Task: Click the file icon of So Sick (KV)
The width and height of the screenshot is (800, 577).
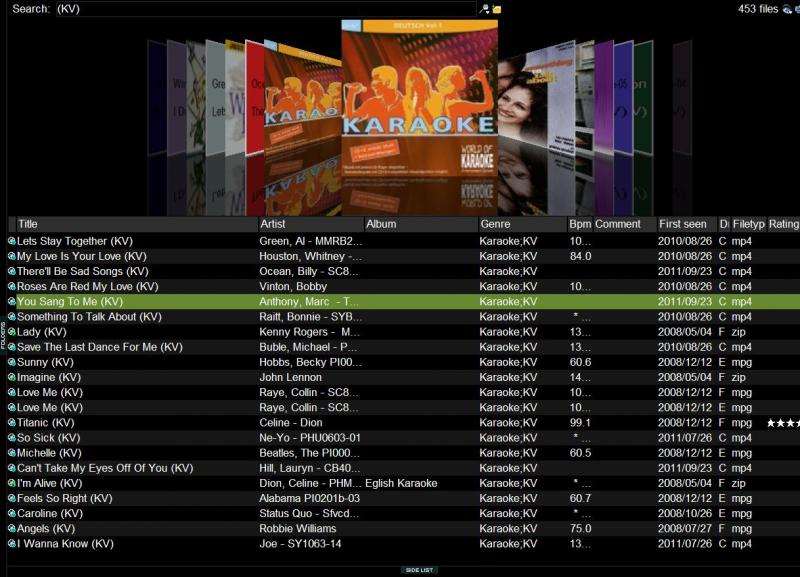Action: (12, 438)
